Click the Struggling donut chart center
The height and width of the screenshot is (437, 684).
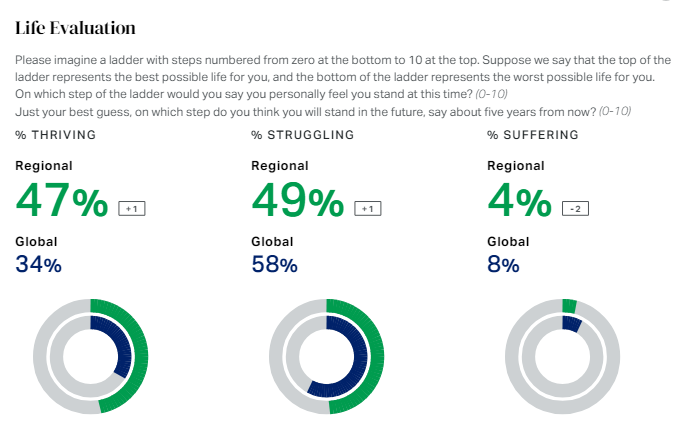[x=326, y=357]
